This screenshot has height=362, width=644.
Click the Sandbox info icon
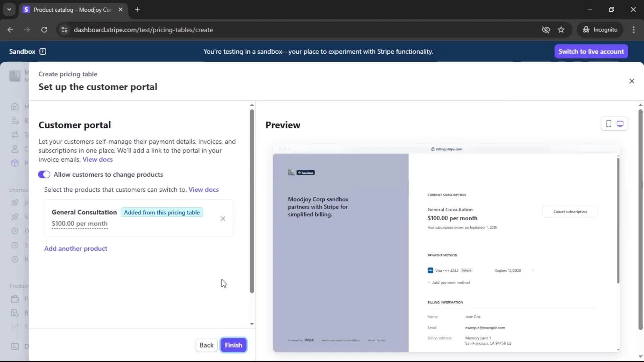(x=43, y=51)
